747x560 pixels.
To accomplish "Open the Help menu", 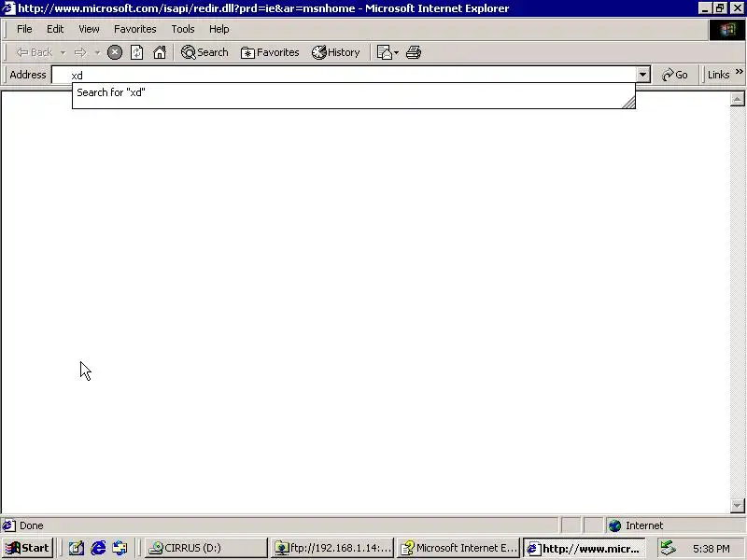I will (x=219, y=29).
